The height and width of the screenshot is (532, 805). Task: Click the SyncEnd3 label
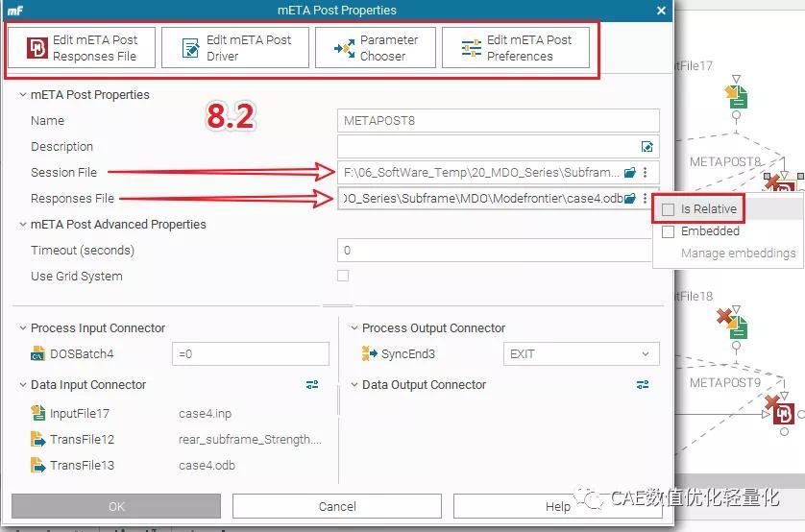[408, 354]
